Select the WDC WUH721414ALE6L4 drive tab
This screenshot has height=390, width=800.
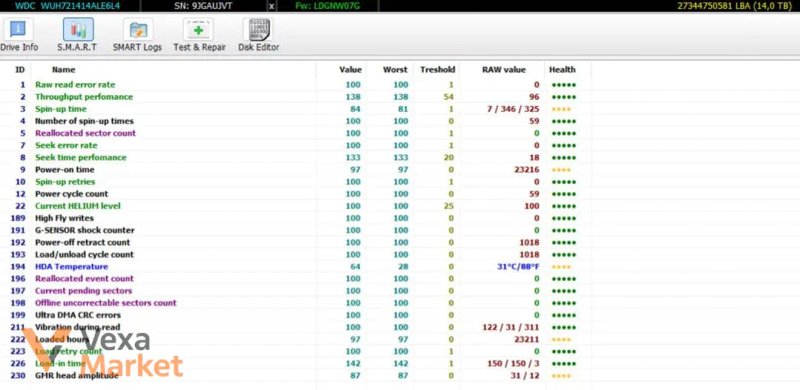coord(67,6)
